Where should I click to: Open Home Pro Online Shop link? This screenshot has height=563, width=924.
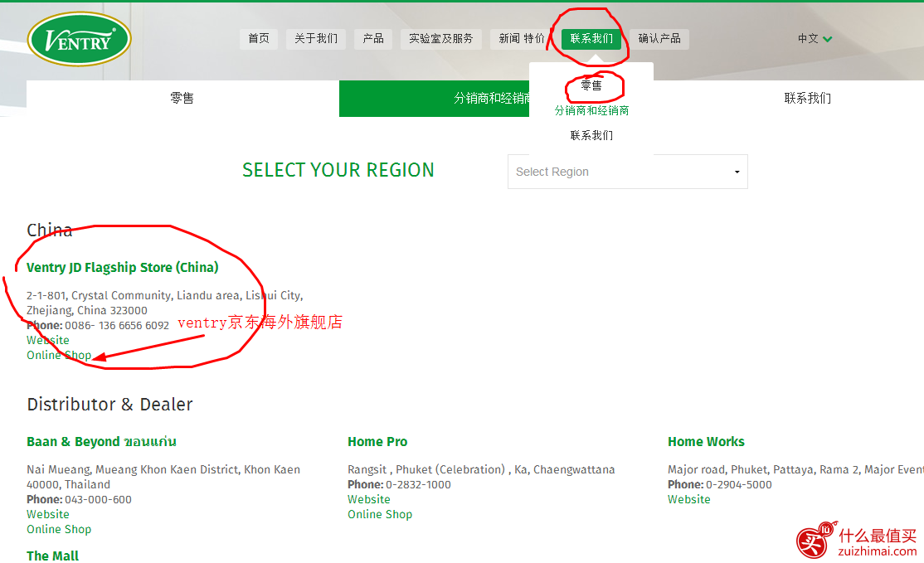click(x=380, y=514)
